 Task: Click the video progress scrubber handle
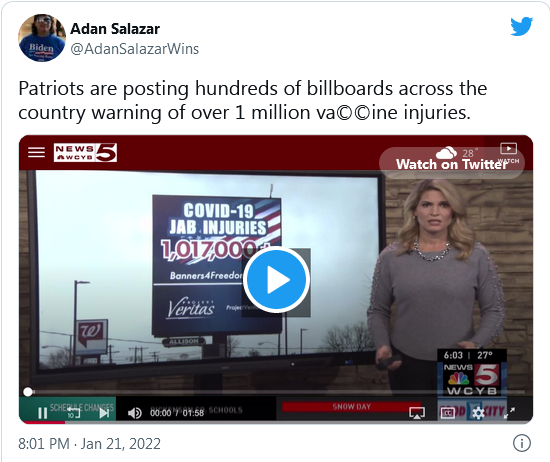tap(28, 391)
